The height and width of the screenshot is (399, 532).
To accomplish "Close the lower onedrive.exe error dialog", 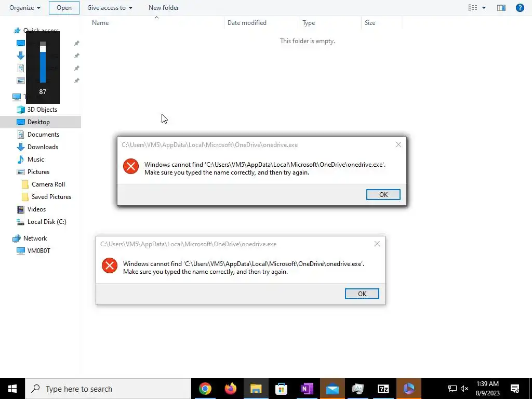I will point(377,244).
